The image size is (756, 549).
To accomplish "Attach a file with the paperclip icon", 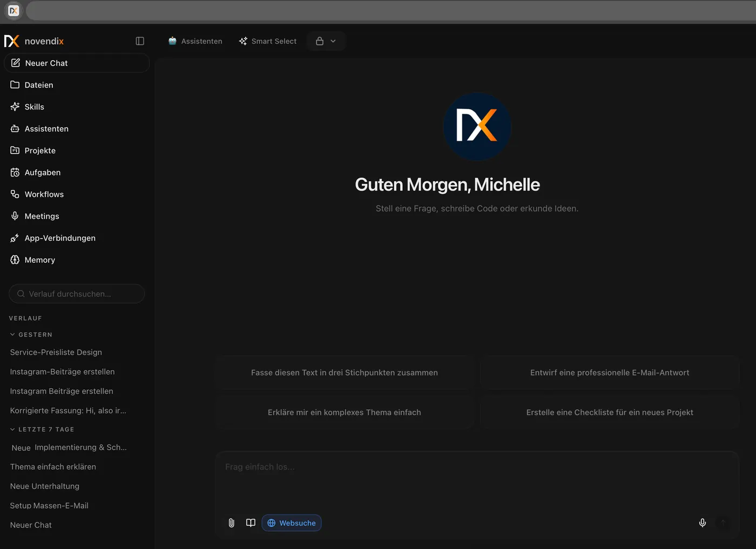I will tap(232, 523).
